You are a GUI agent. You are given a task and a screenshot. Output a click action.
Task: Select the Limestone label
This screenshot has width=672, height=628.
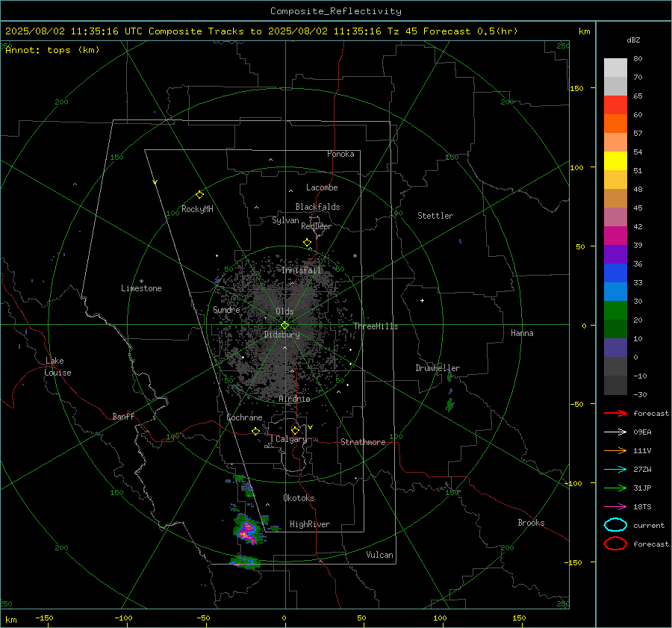coord(141,288)
